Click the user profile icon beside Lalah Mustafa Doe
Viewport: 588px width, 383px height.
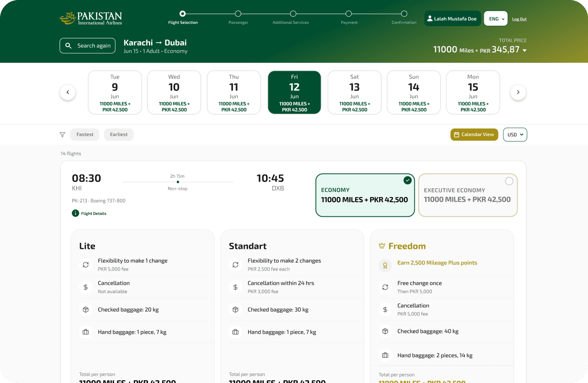[430, 19]
